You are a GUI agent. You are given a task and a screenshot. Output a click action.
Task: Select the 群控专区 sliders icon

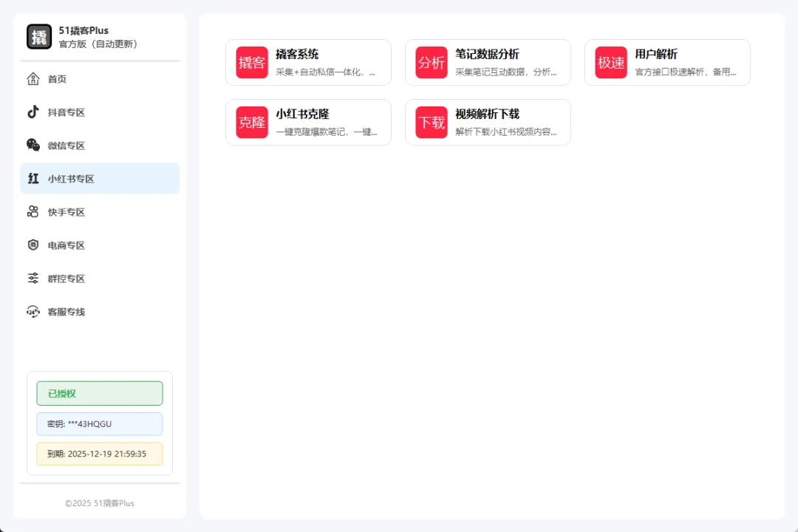tap(33, 278)
